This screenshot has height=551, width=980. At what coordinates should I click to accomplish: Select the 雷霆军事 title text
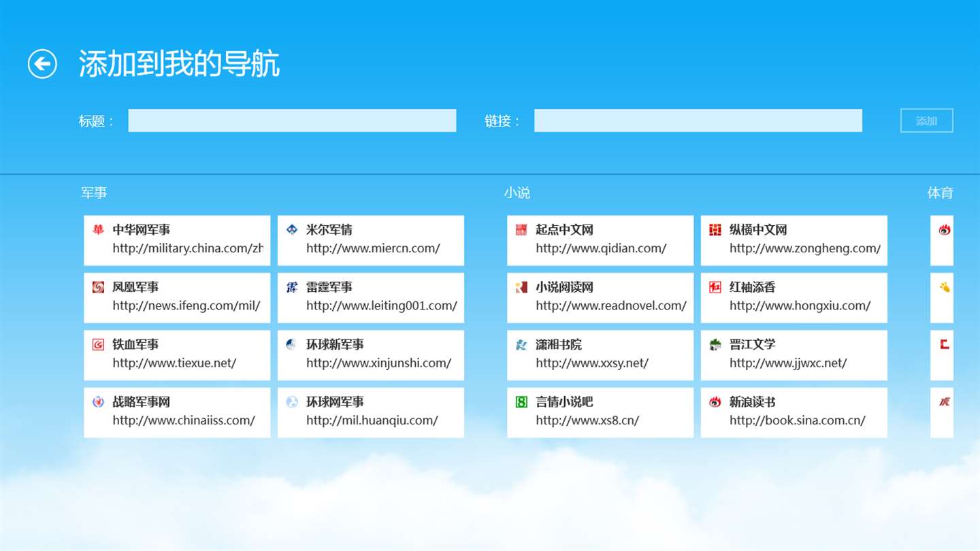pyautogui.click(x=329, y=287)
